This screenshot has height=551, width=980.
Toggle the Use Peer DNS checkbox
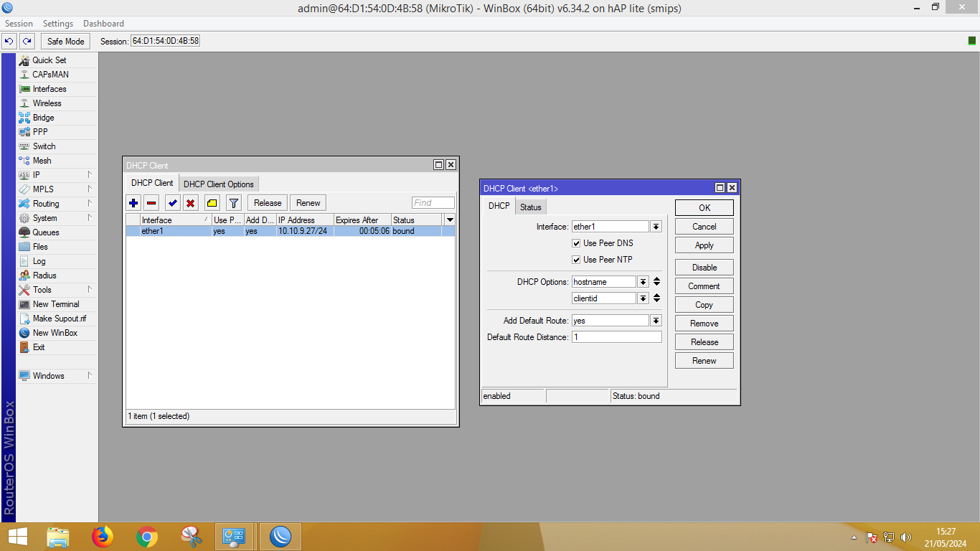(576, 243)
